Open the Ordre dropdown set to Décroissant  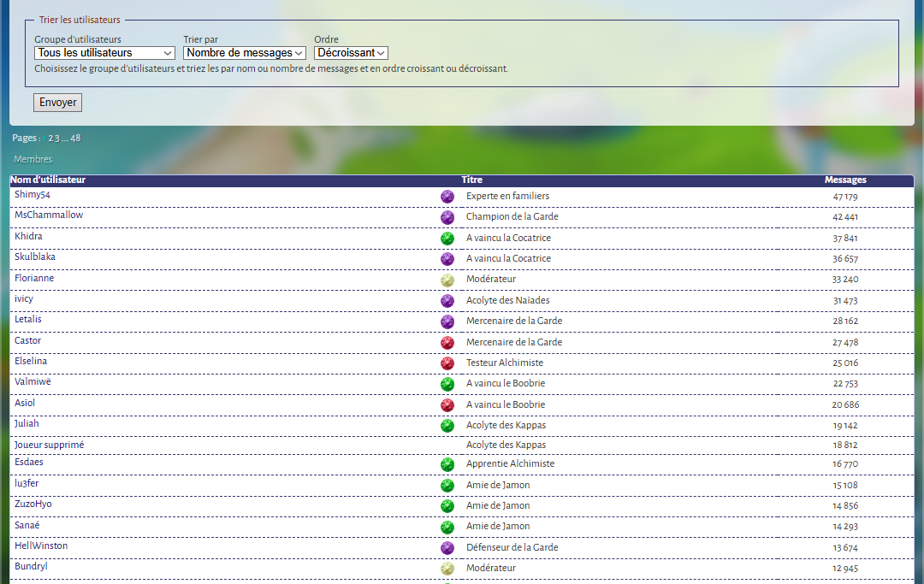[x=352, y=53]
